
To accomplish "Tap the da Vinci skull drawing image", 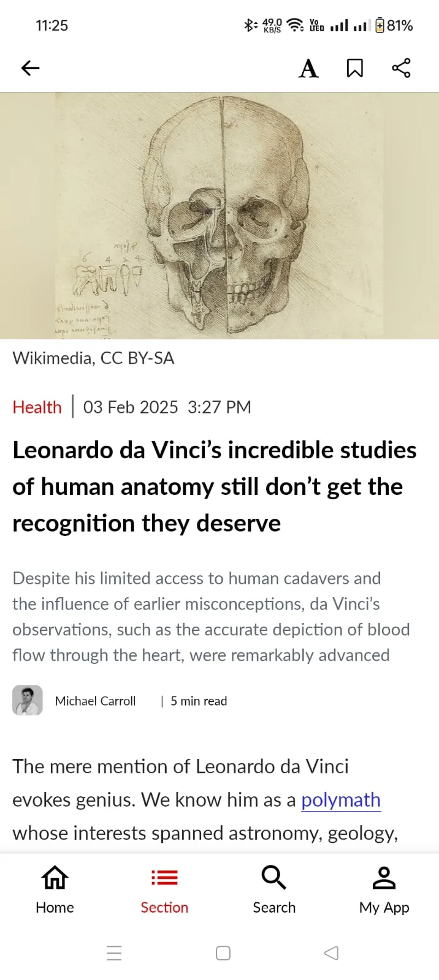I will (219, 216).
